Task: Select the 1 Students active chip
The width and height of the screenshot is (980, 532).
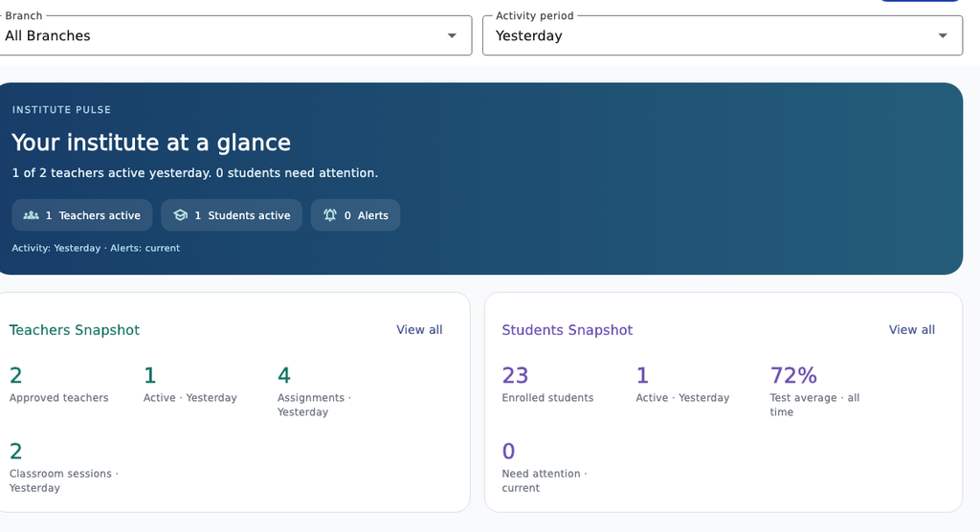Action: 232,215
